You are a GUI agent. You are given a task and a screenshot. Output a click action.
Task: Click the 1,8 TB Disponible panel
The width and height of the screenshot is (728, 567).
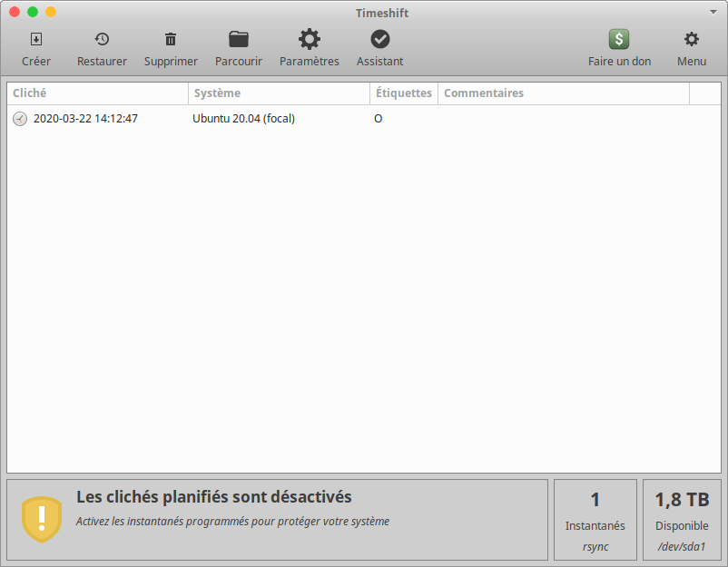(682, 520)
